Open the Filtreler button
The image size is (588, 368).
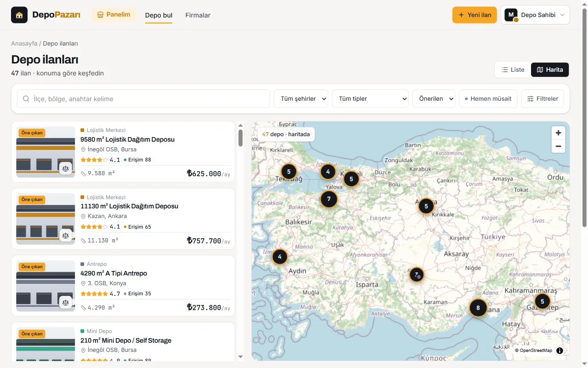[543, 98]
